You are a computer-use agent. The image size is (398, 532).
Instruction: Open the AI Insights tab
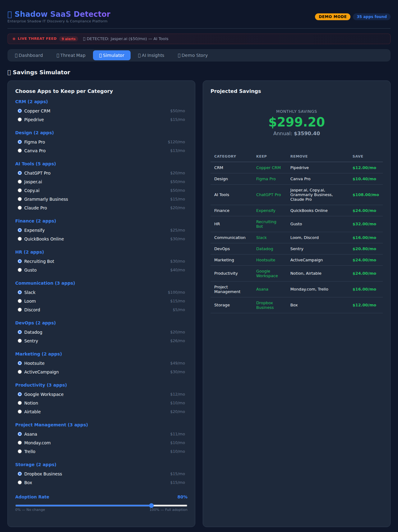pyautogui.click(x=151, y=55)
